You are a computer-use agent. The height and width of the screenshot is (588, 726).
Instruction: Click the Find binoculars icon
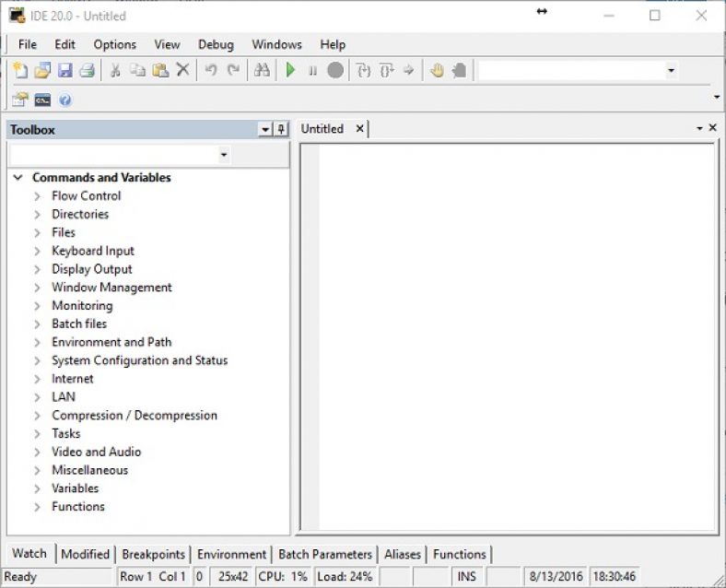262,71
